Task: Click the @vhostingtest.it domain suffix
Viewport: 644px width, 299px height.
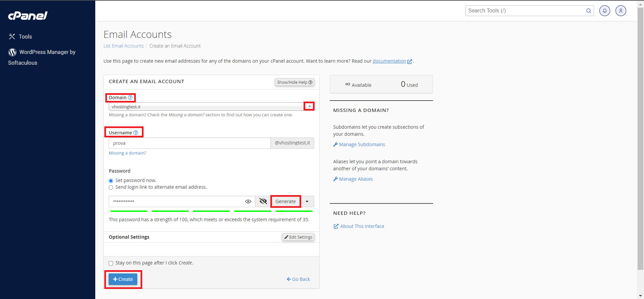Action: click(x=292, y=143)
